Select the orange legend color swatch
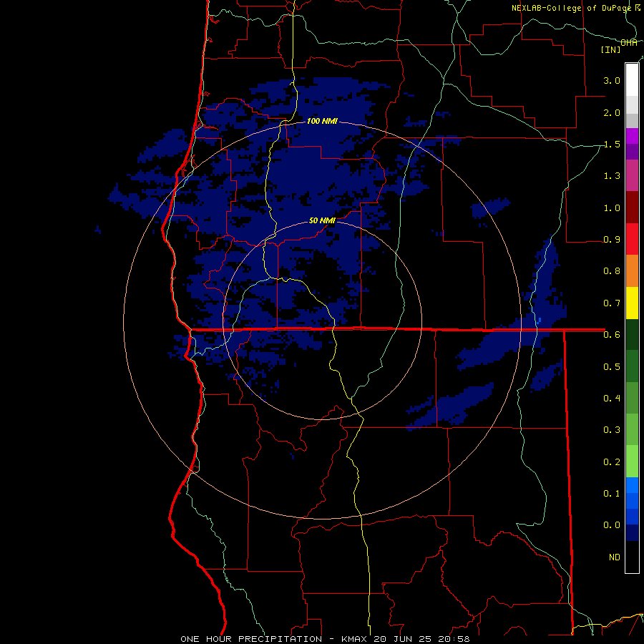The height and width of the screenshot is (644, 644). point(632,271)
